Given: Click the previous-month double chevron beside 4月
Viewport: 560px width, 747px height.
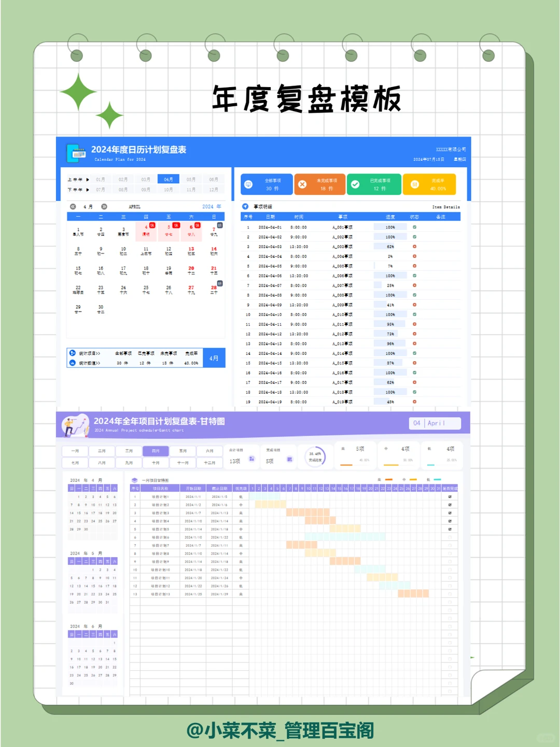Looking at the screenshot, I should coord(73,206).
